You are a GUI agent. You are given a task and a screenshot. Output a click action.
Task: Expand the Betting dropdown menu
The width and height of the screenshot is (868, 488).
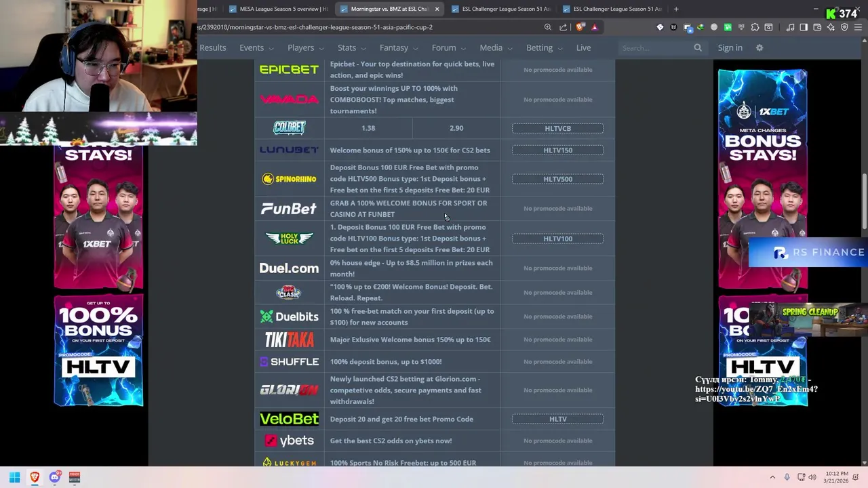545,47
